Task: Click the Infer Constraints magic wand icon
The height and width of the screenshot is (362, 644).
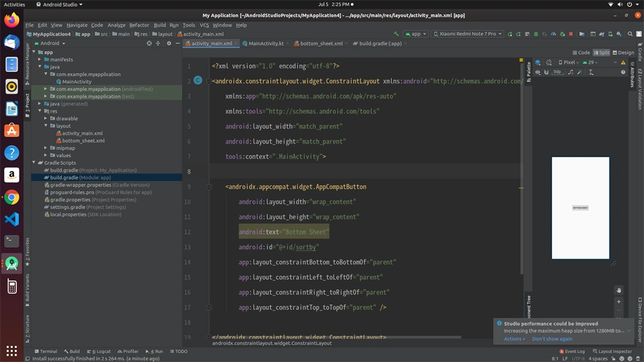Action: 579,72
